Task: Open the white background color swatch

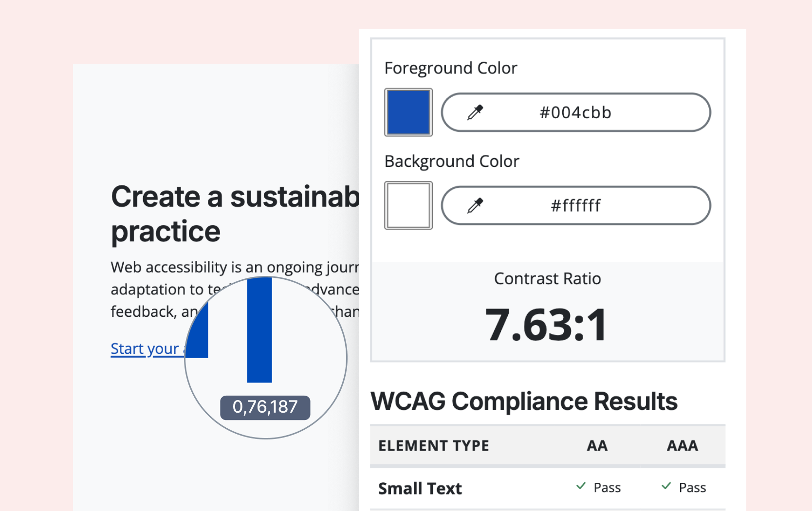Action: 408,205
